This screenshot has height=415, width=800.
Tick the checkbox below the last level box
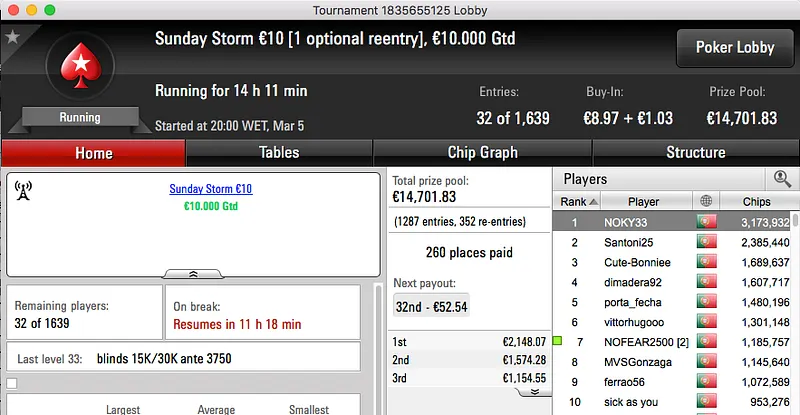pyautogui.click(x=12, y=383)
